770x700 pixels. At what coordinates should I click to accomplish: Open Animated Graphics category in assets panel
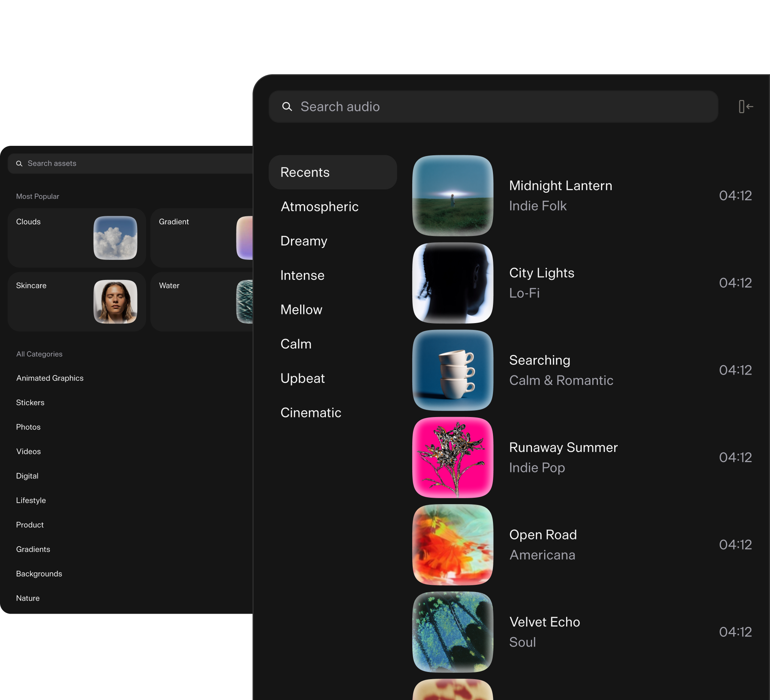[x=50, y=378]
